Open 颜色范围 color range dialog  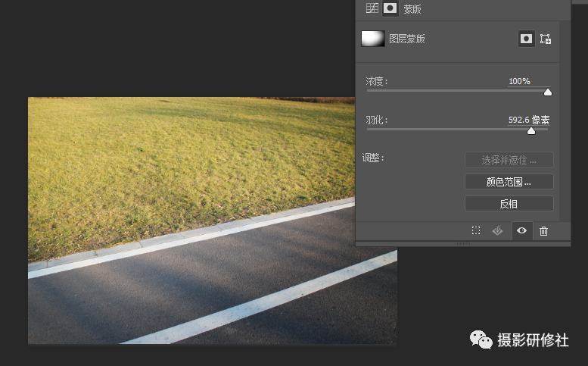click(x=509, y=182)
